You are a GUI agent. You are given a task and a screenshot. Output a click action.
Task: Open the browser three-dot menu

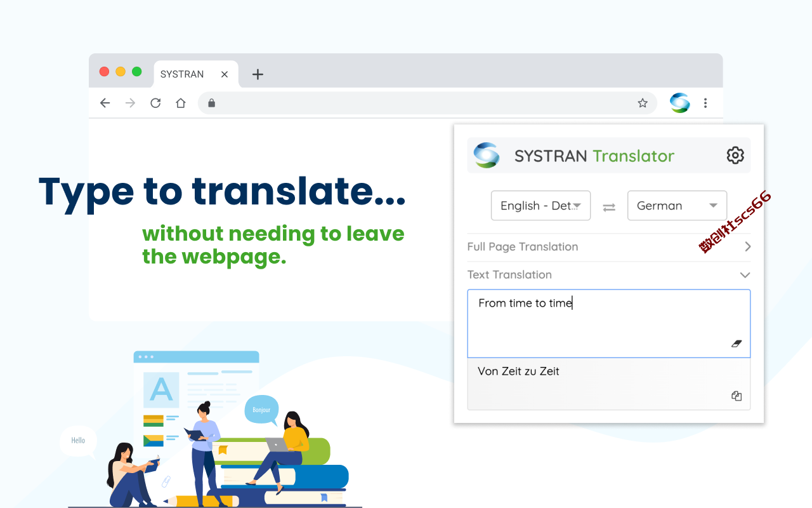[705, 103]
